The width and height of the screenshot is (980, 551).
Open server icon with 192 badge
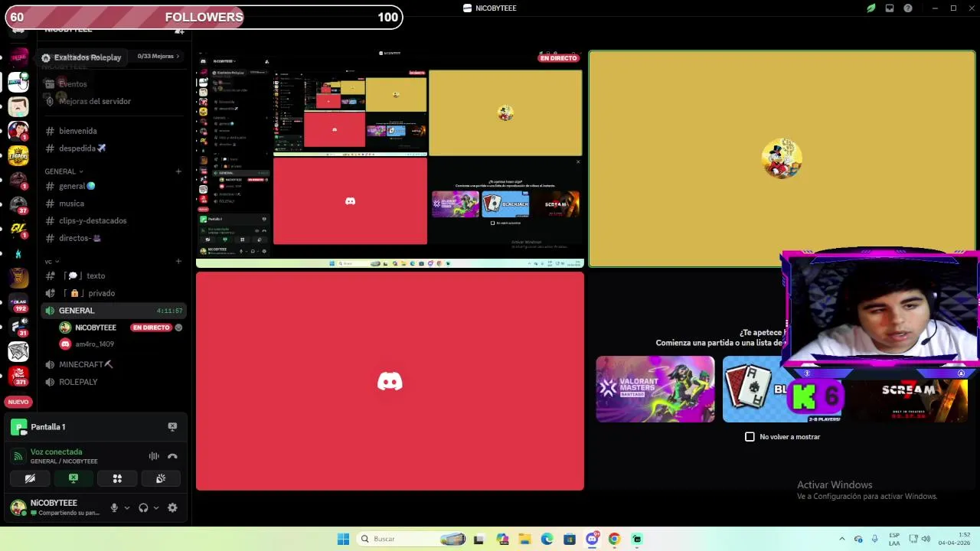[x=18, y=303]
